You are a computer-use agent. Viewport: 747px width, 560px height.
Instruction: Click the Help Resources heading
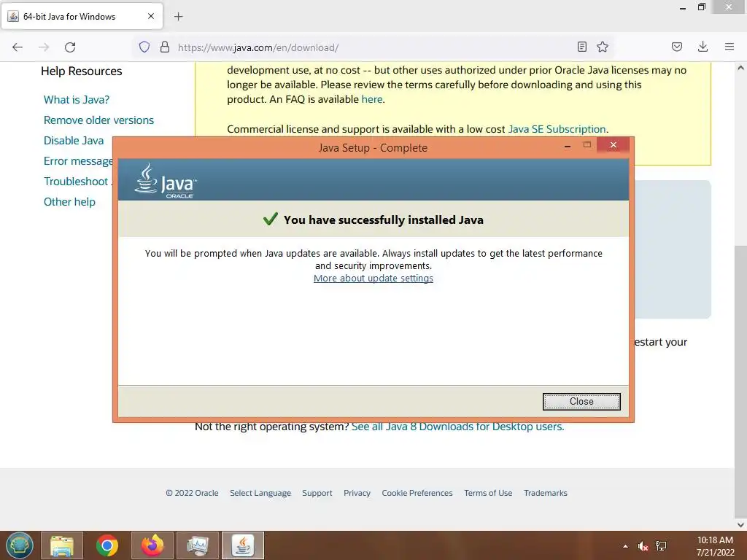(x=82, y=71)
